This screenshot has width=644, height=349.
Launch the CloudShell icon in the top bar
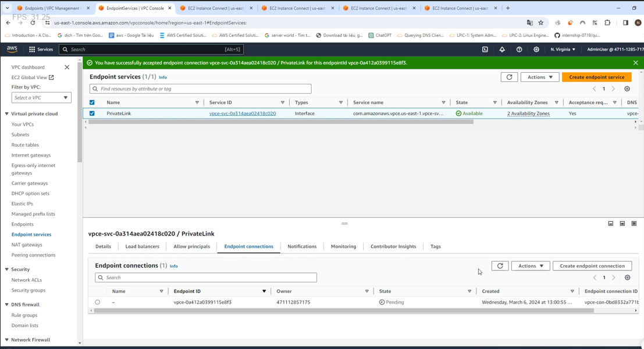click(485, 49)
